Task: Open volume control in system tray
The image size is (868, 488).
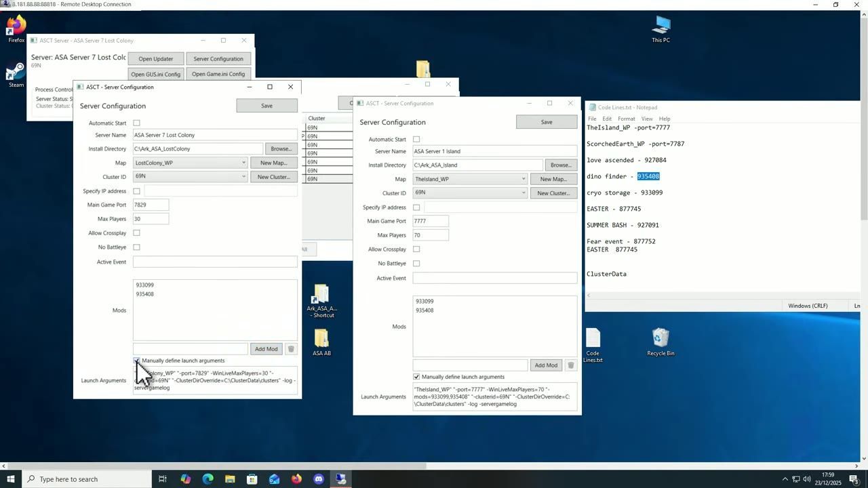Action: [x=807, y=479]
